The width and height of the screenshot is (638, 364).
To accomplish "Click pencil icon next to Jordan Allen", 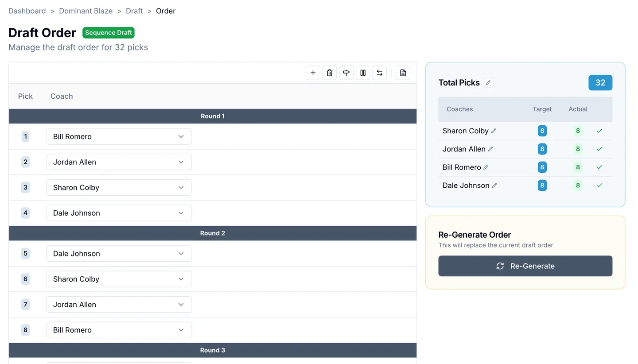I will [x=490, y=149].
